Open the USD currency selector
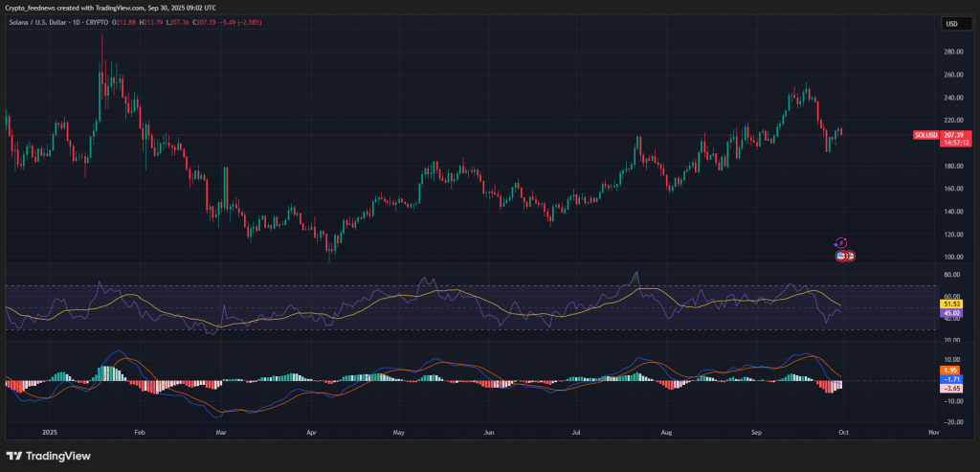Viewport: 980px width, 472px height. pyautogui.click(x=951, y=23)
